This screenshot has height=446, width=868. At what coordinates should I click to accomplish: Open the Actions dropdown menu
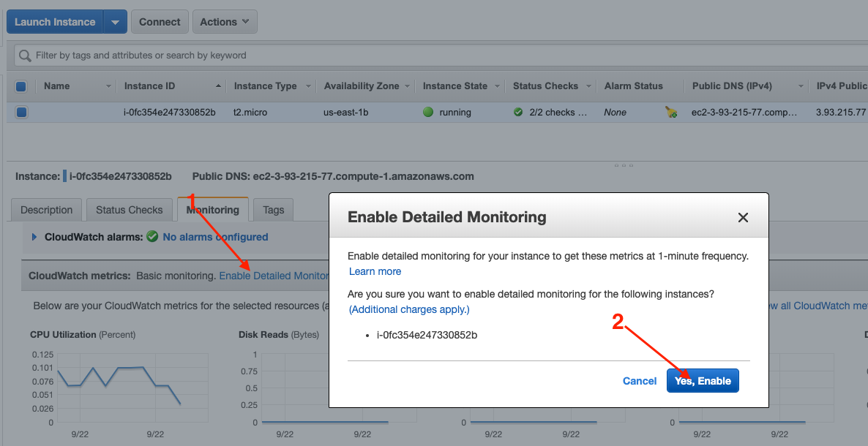coord(225,22)
